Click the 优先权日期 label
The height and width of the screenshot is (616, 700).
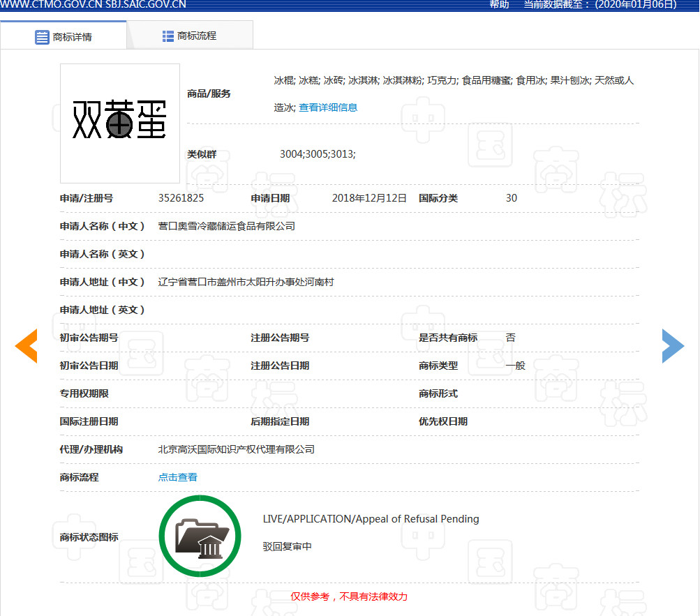[443, 421]
